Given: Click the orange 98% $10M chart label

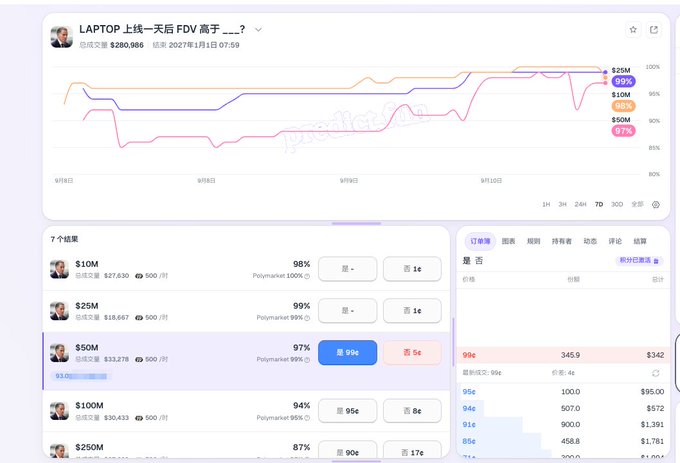Looking at the screenshot, I should pyautogui.click(x=623, y=106).
